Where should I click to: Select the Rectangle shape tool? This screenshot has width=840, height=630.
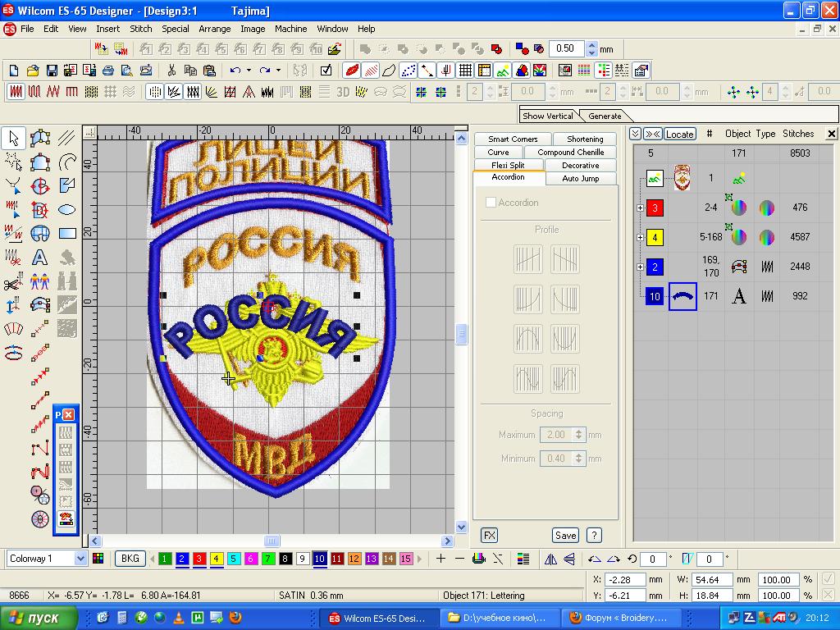pyautogui.click(x=66, y=234)
